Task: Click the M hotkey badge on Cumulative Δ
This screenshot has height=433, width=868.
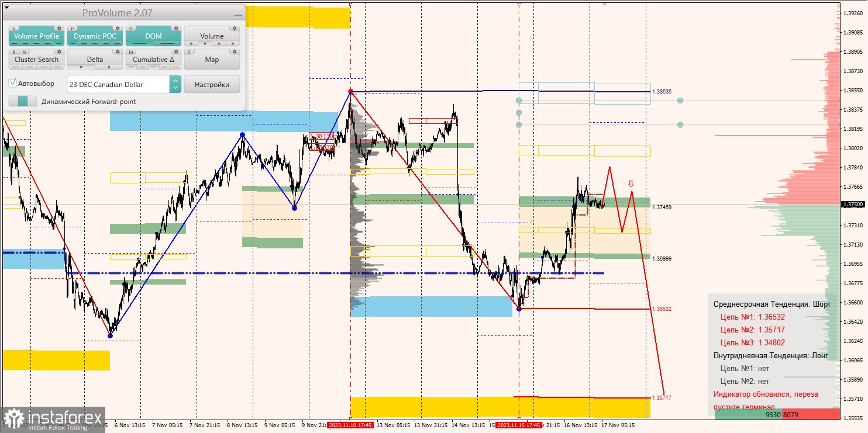Action: pos(131,52)
